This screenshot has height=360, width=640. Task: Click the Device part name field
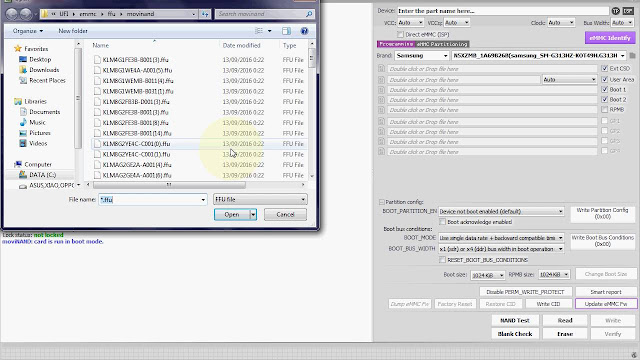tap(503, 11)
